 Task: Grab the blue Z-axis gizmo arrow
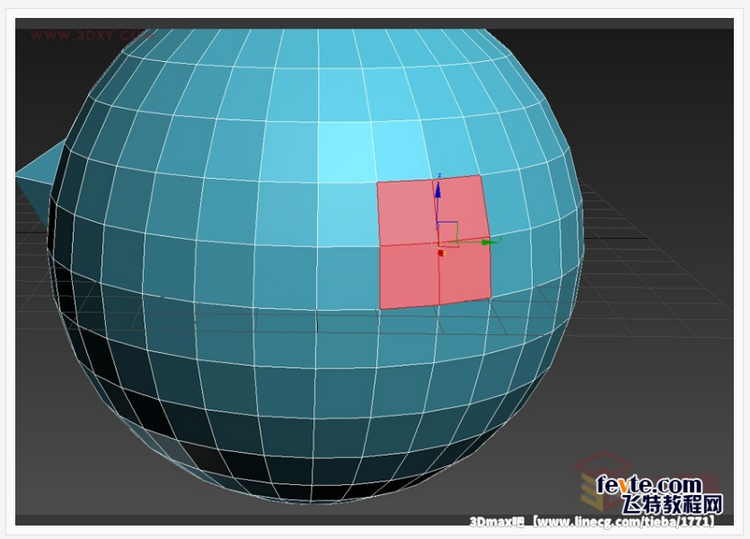[x=438, y=189]
